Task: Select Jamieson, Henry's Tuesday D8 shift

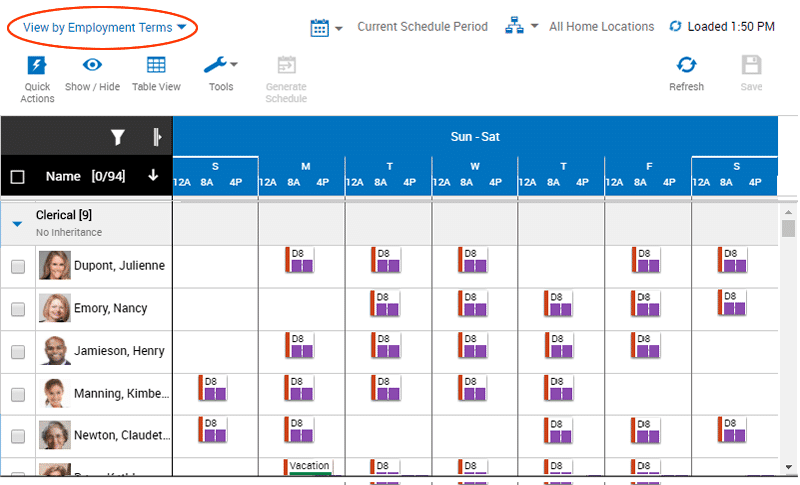Action: [x=385, y=346]
